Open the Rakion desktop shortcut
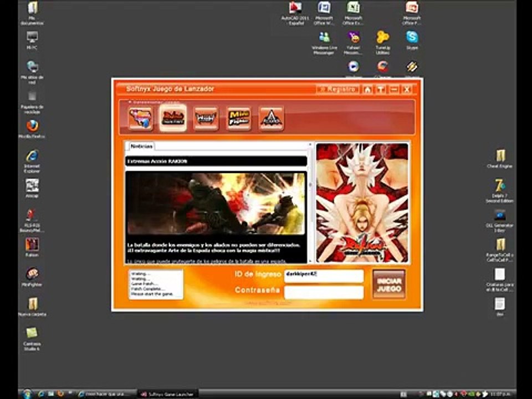Screen dimensions: 532x399 32,247
